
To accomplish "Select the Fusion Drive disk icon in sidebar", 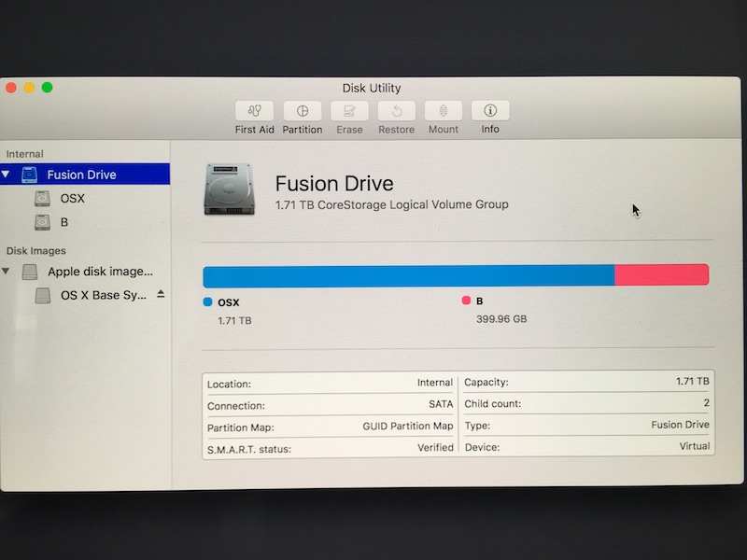I will (x=30, y=175).
